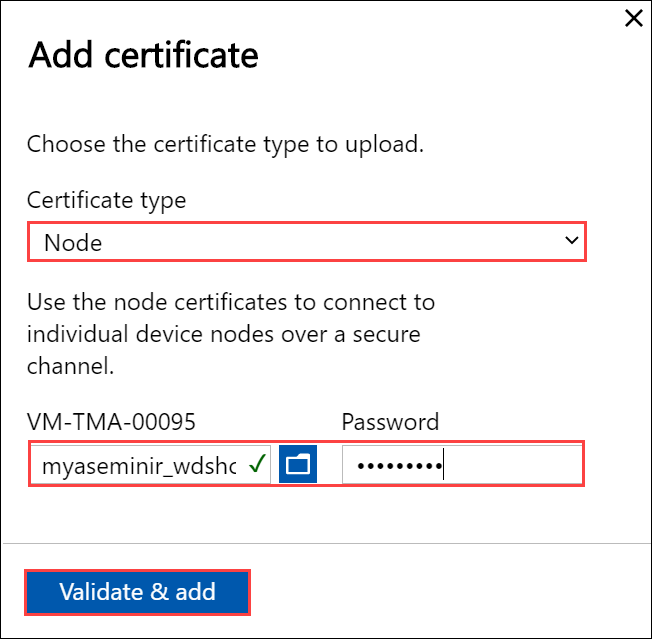The image size is (652, 639).
Task: Open the Certificate type dropdown
Action: click(x=305, y=242)
